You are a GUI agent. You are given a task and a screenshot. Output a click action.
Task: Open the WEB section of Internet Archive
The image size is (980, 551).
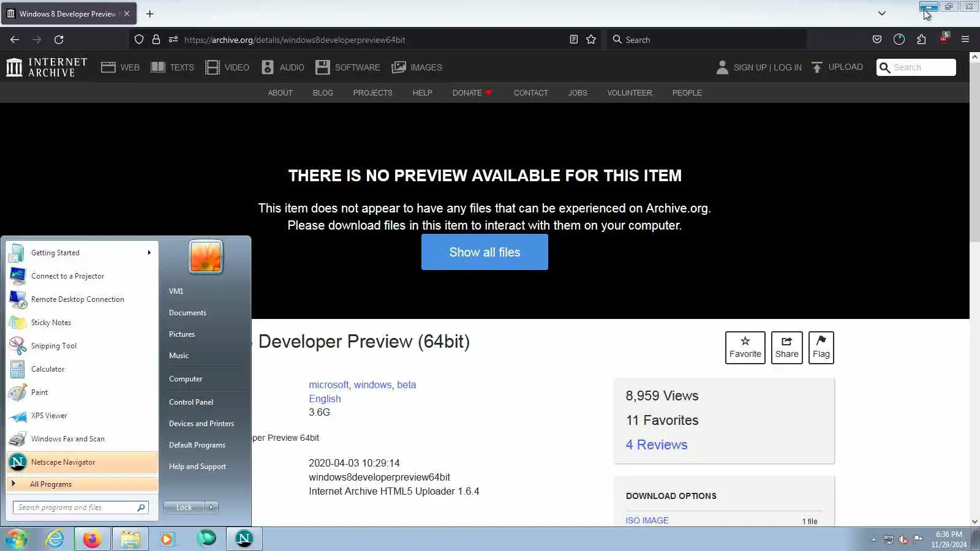pyautogui.click(x=120, y=67)
